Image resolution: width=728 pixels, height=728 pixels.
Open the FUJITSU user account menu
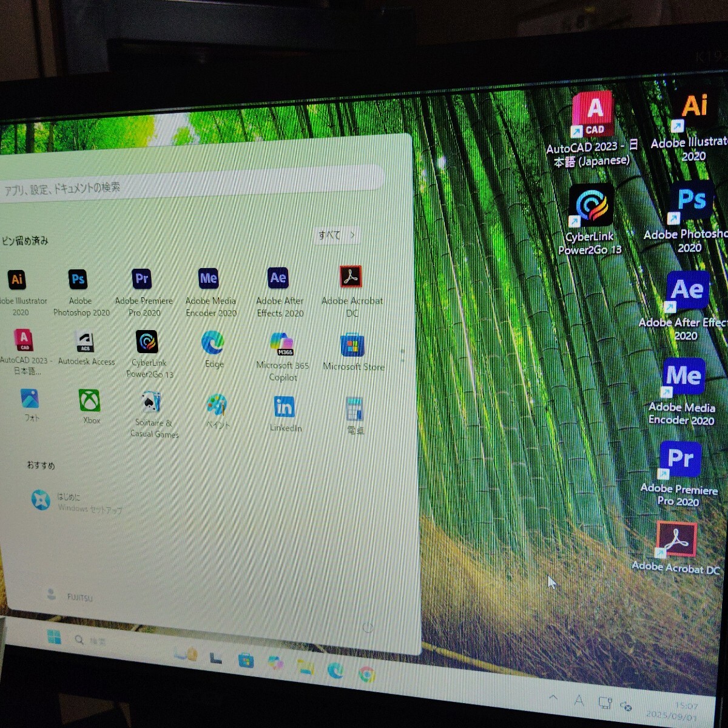pyautogui.click(x=70, y=596)
